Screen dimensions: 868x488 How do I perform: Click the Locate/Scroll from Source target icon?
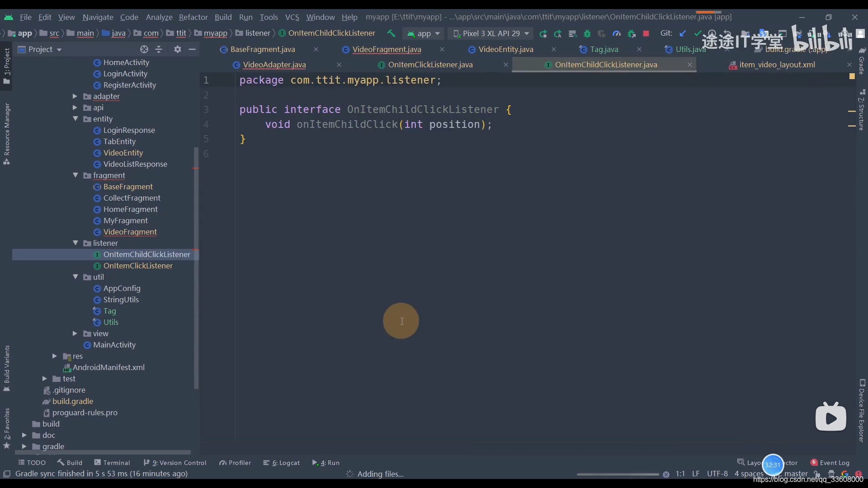pyautogui.click(x=144, y=49)
